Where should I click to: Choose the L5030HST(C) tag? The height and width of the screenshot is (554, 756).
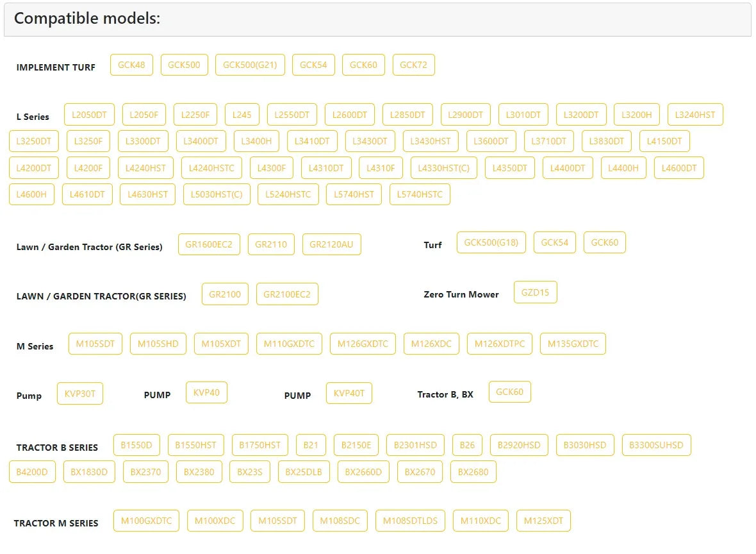tap(217, 194)
